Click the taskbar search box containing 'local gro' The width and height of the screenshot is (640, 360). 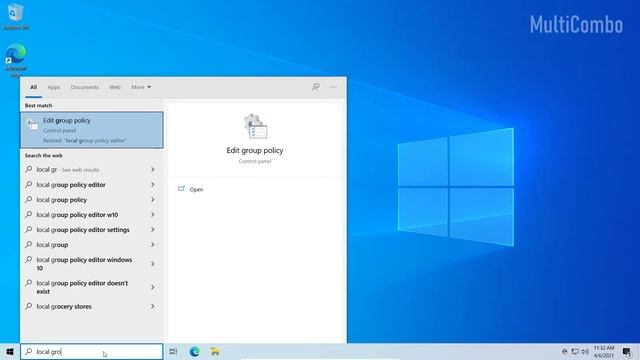91,351
